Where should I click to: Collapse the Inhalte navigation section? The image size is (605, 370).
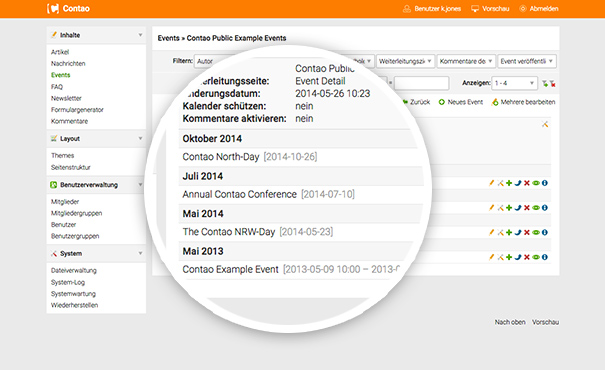tap(140, 35)
